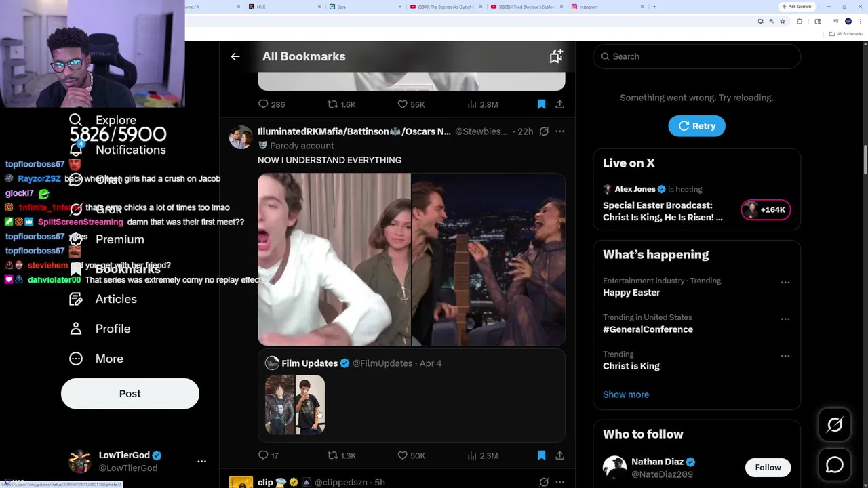Screen dimensions: 868x488
Task: Like the post with 50K likes
Action: tap(411, 455)
